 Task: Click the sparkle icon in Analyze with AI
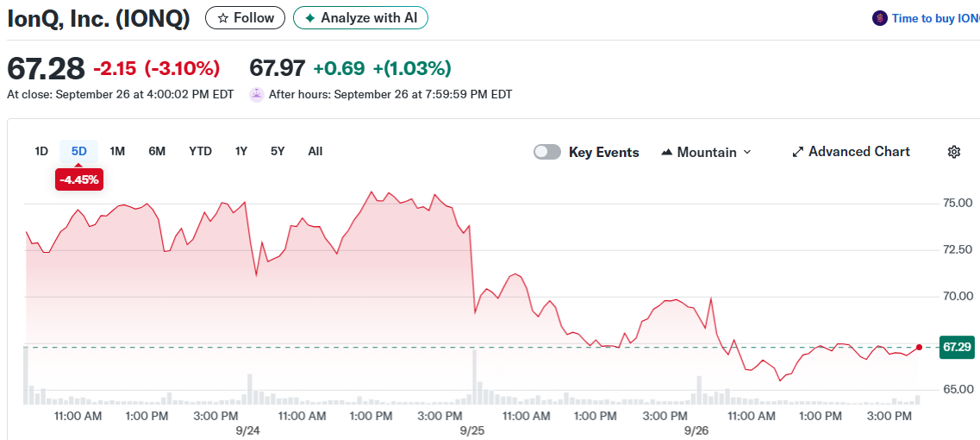[310, 18]
